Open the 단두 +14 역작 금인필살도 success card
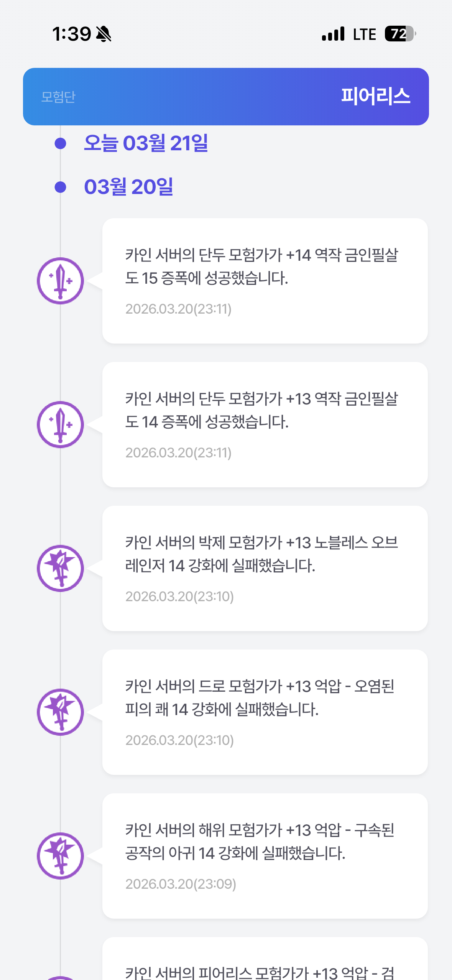 tap(265, 281)
